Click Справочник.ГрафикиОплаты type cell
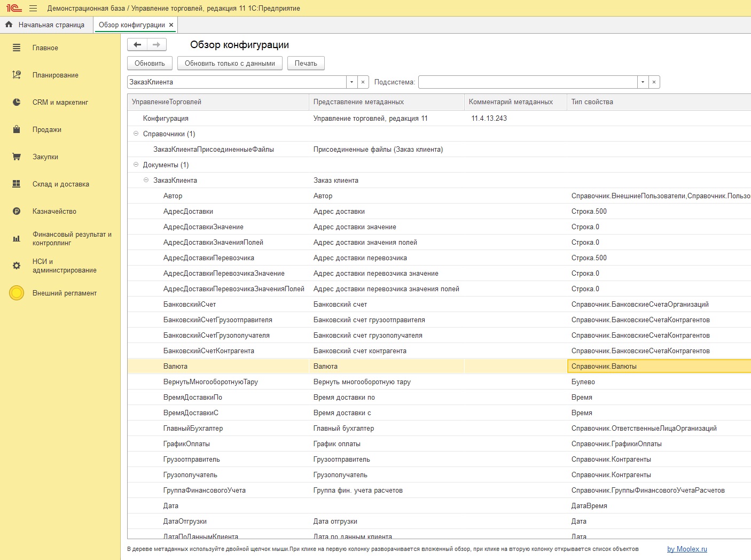 (x=659, y=444)
